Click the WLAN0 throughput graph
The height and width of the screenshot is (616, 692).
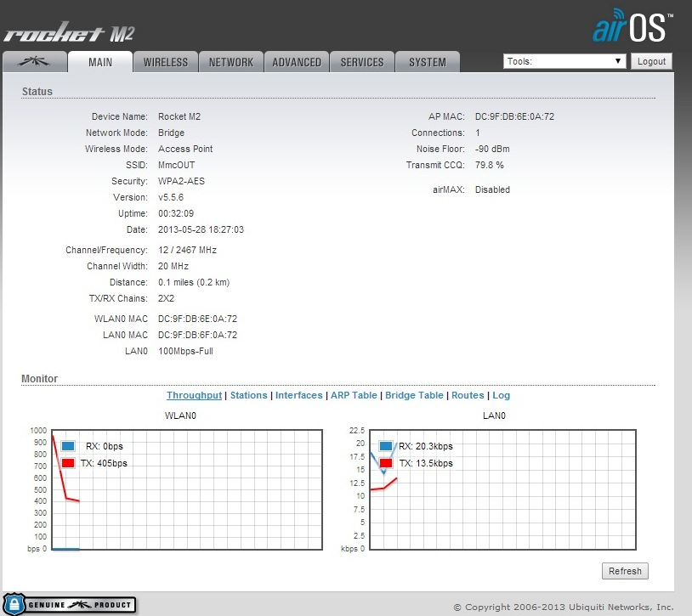[x=187, y=490]
